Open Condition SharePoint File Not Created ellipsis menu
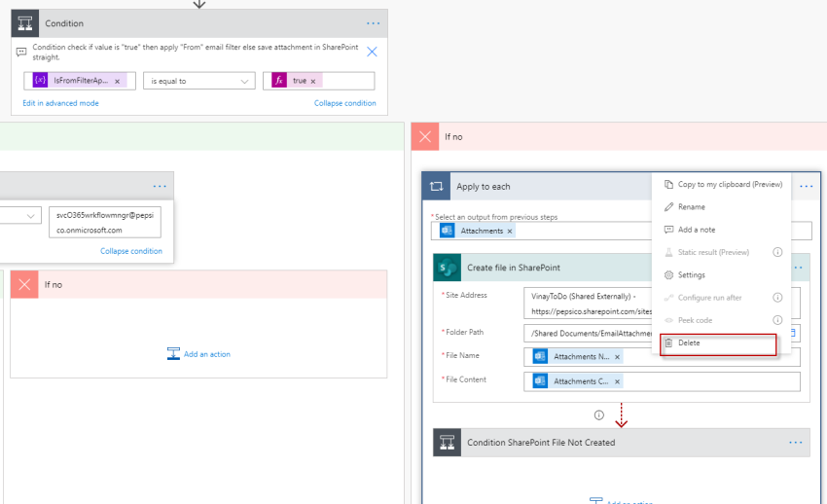 click(x=795, y=443)
